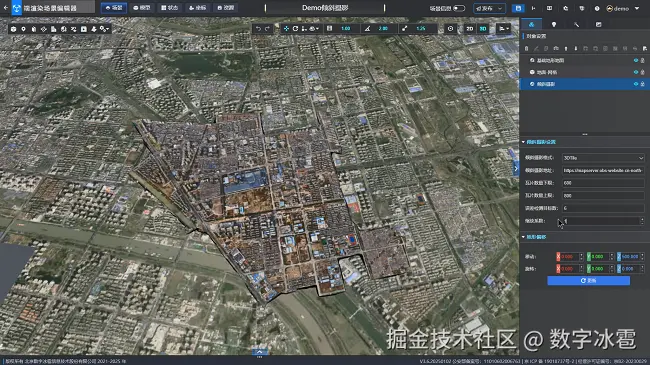Screen dimensions: 650x365
Task: Open the align options dropdown
Action: tap(504, 29)
